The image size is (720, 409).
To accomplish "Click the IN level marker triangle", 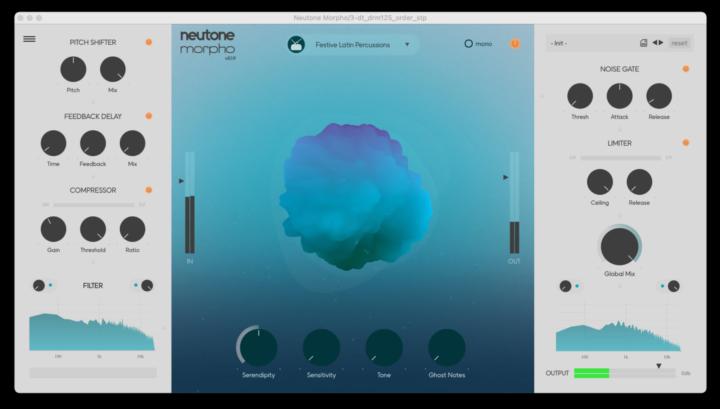I will (181, 181).
